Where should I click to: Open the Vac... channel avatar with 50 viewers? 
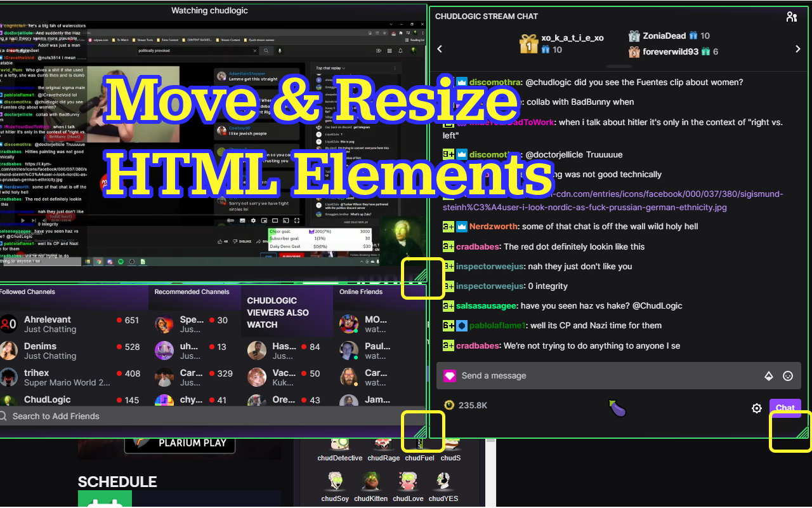tap(257, 377)
